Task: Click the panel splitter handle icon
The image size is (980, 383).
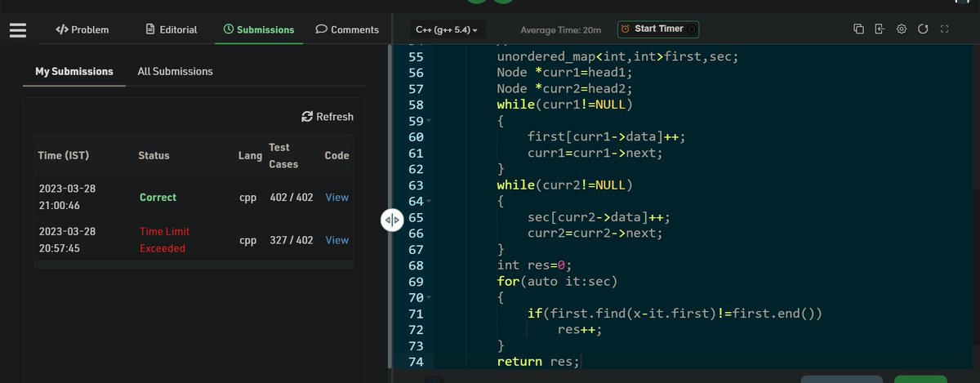Action: [392, 220]
